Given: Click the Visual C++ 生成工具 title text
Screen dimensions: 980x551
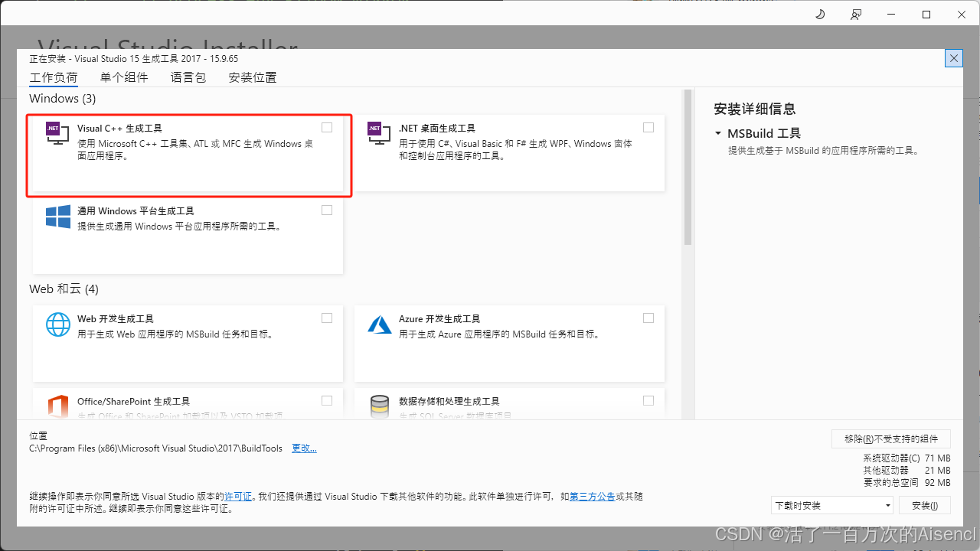Looking at the screenshot, I should click(x=119, y=129).
